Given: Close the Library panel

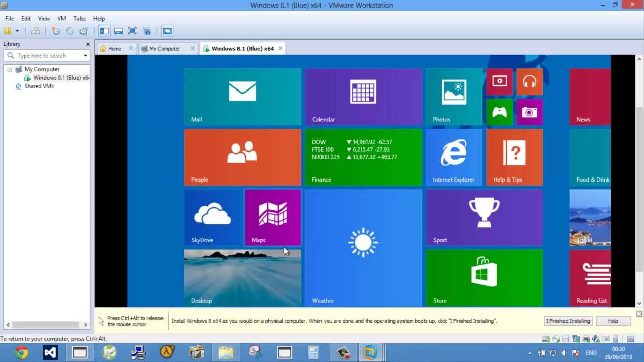Looking at the screenshot, I should point(88,44).
